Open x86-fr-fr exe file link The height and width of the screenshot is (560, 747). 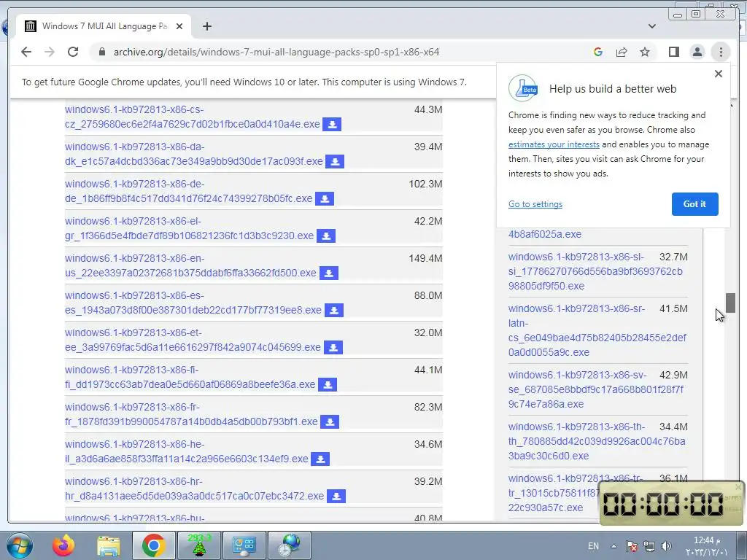pyautogui.click(x=191, y=414)
